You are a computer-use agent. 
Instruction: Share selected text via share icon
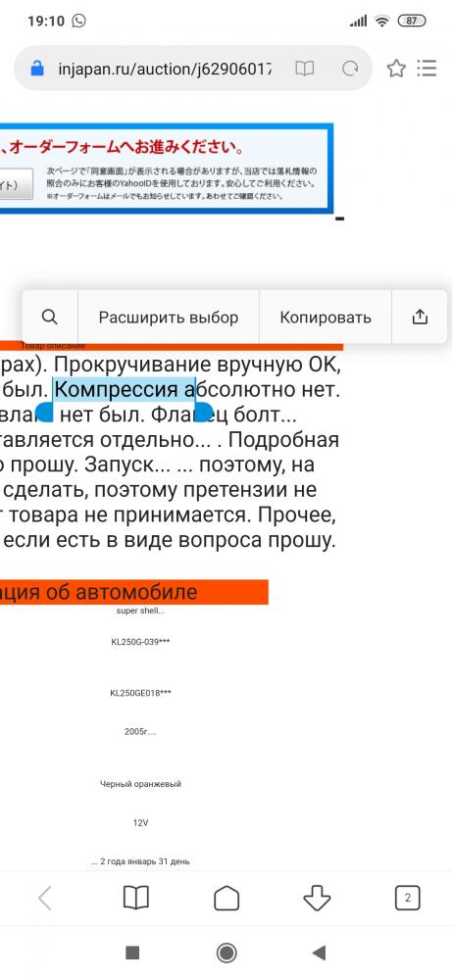click(420, 317)
